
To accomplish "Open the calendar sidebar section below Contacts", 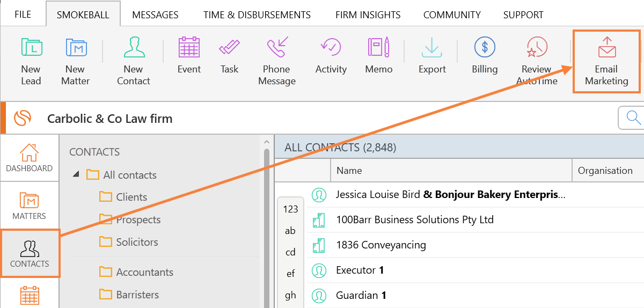I will pos(30,295).
